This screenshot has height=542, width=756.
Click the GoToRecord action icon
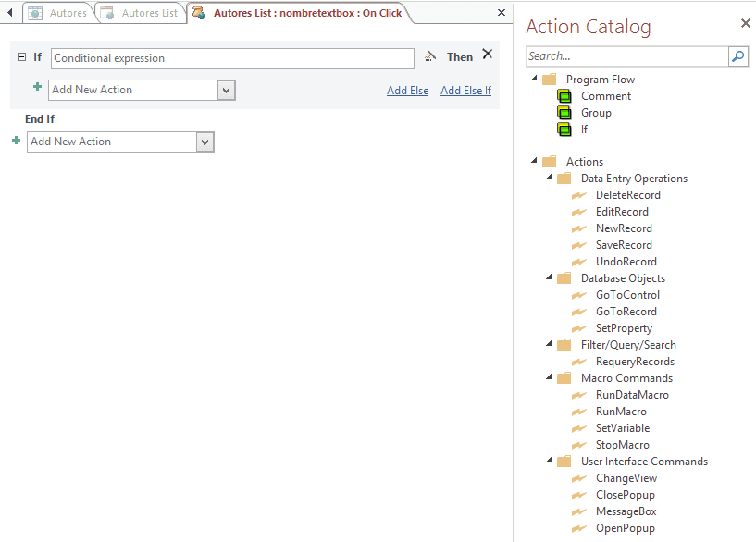pos(578,312)
